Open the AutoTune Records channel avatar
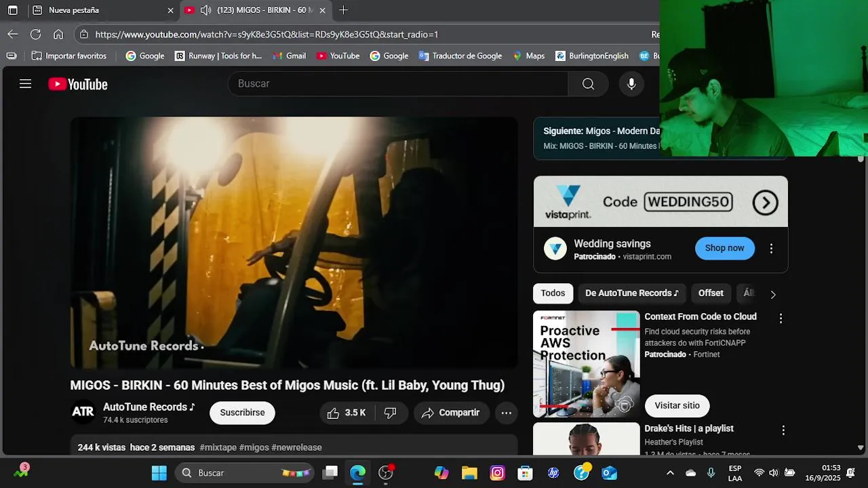The width and height of the screenshot is (868, 488). 83,412
